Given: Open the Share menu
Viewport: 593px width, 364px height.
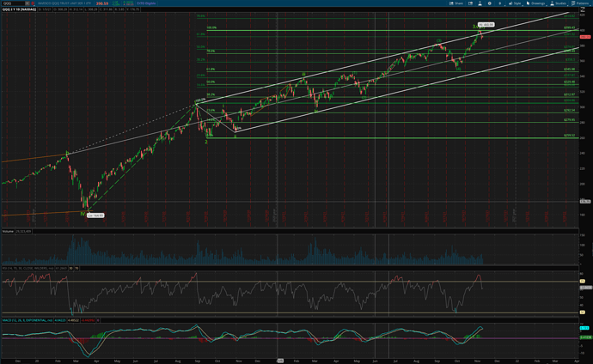Looking at the screenshot, I should pos(456,3).
